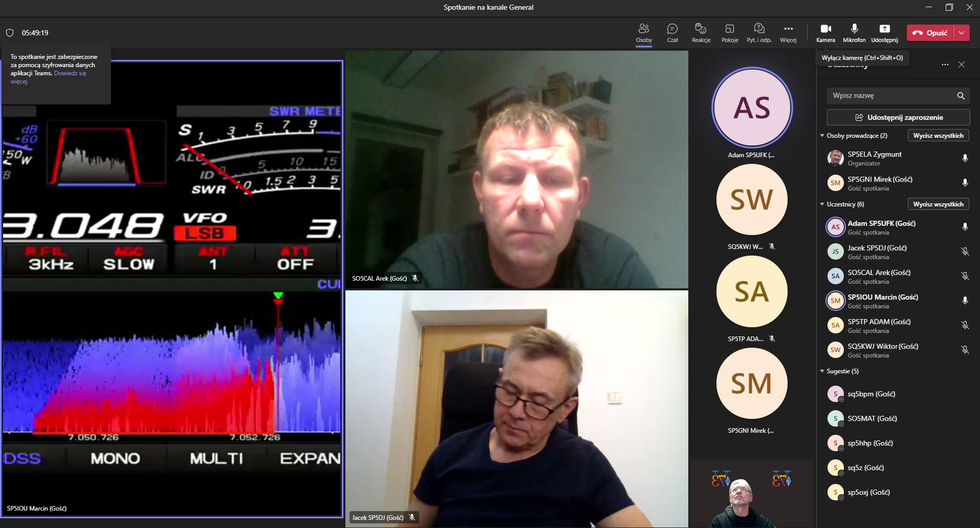Click Udostępnij share screen icon

point(884,33)
